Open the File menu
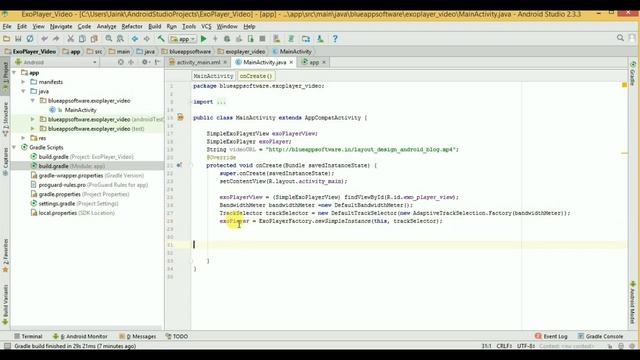The image size is (640, 360). point(7,27)
